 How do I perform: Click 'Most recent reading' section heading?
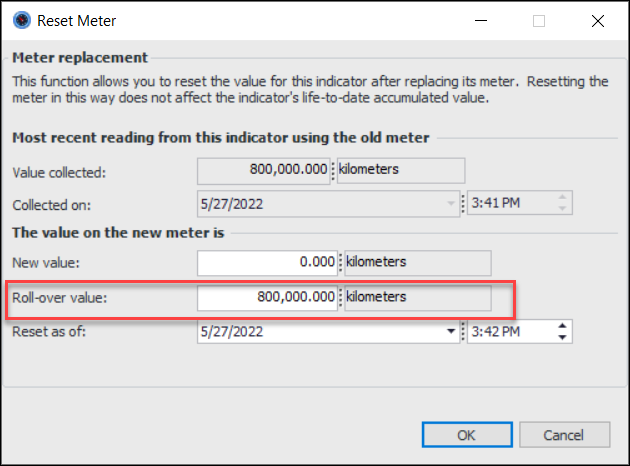(221, 138)
